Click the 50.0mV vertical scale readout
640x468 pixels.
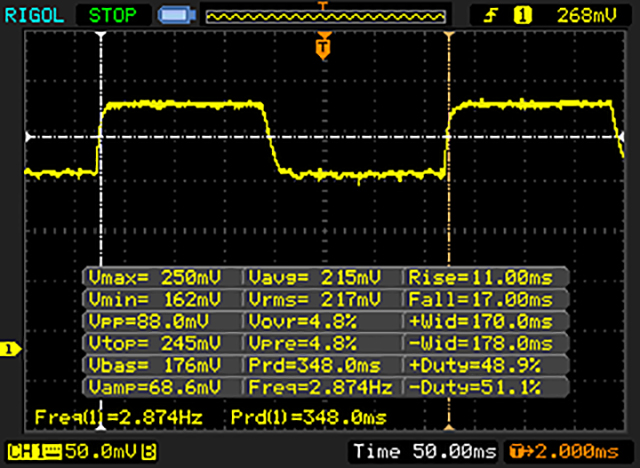101,452
